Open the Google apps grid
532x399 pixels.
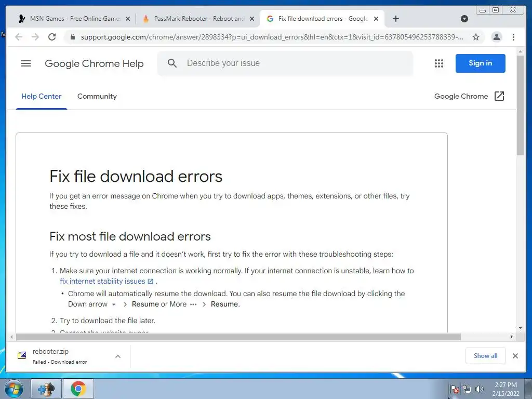pyautogui.click(x=439, y=63)
